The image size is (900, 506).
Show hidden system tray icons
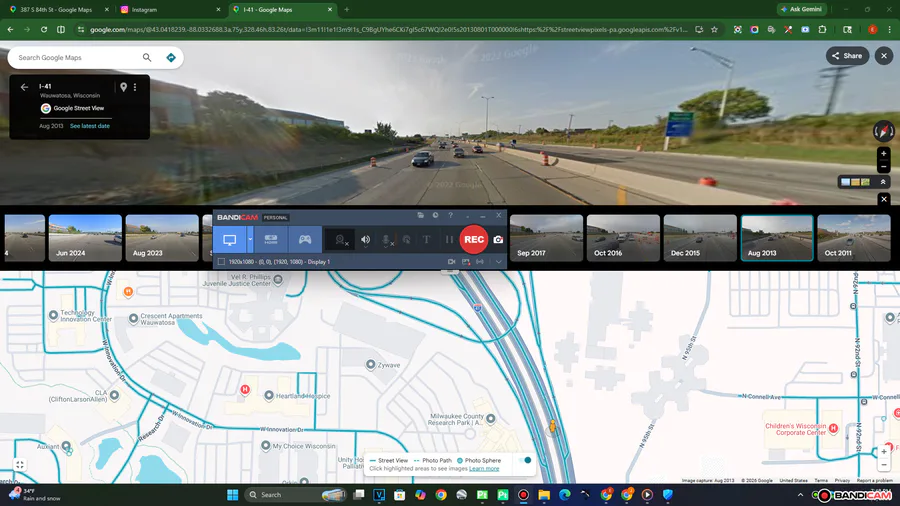click(x=801, y=495)
